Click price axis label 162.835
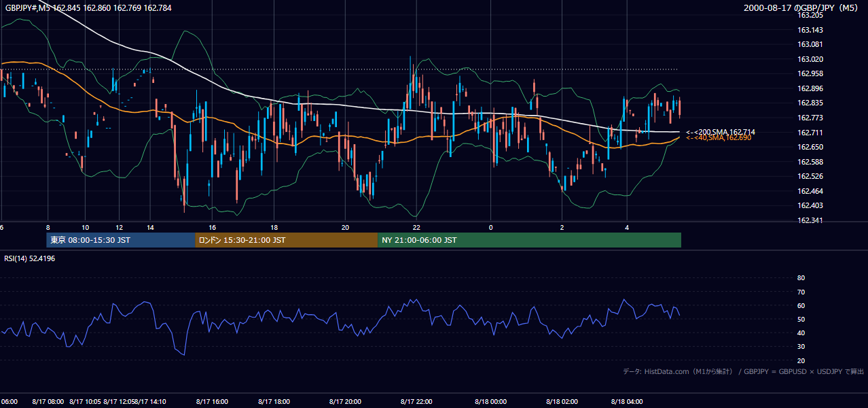Screen dimensions: 868x408 pos(810,103)
